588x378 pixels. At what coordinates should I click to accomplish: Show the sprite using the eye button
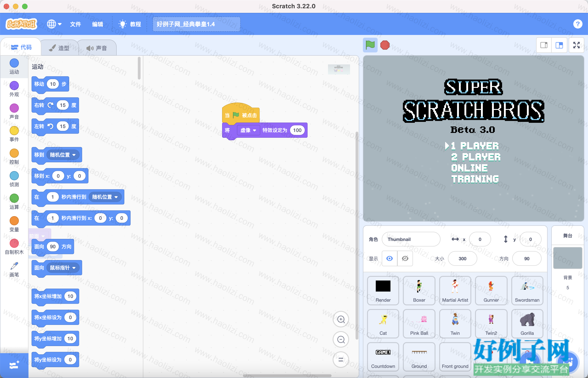389,258
